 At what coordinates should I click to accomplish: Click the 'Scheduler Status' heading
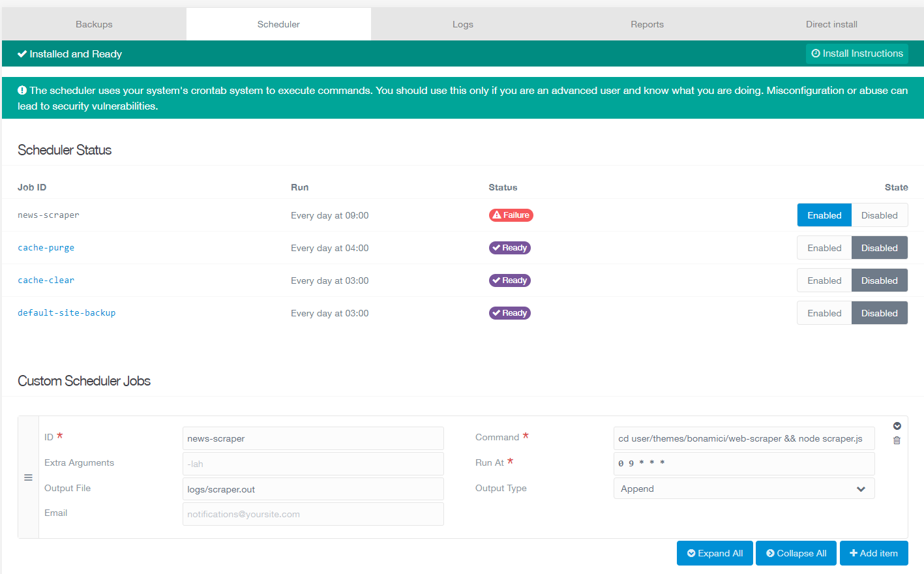click(x=65, y=150)
